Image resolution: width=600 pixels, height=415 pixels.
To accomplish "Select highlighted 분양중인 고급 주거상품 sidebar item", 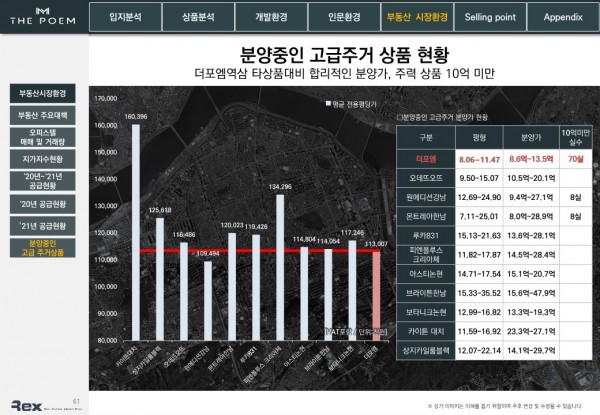I will click(43, 247).
